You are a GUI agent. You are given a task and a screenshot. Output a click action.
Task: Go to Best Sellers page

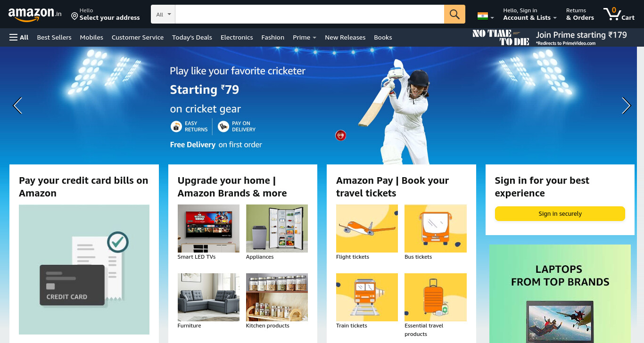tap(54, 37)
